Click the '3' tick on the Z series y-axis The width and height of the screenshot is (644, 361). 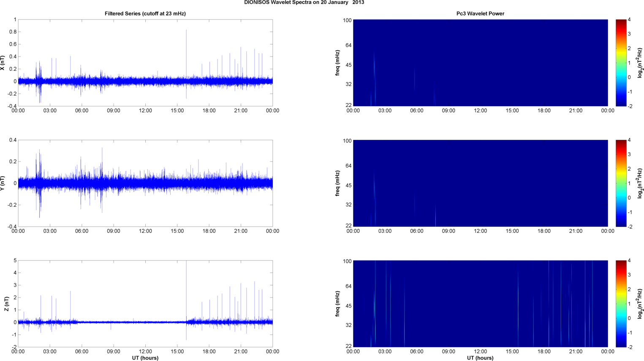[15, 285]
